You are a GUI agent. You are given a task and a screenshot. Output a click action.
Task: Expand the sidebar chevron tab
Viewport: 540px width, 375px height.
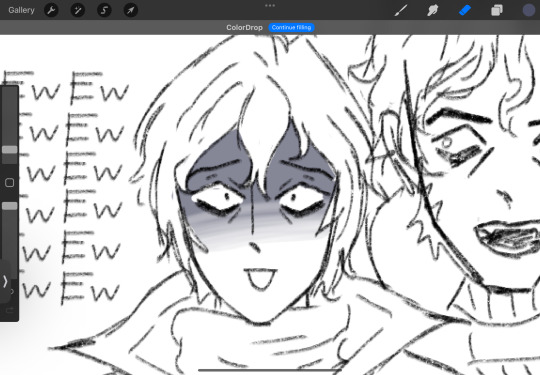(x=5, y=281)
